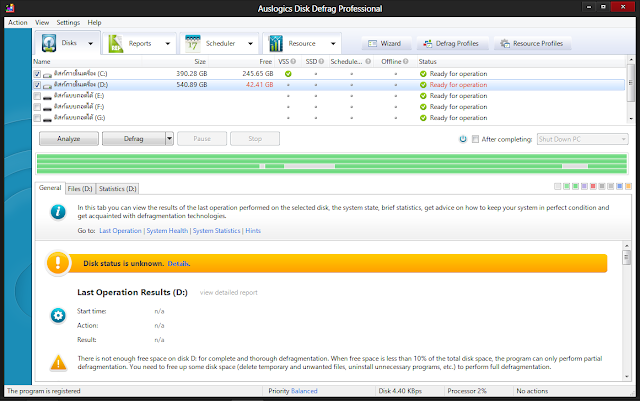The width and height of the screenshot is (640, 401).
Task: Expand the Reports dropdown arrow
Action: tap(167, 43)
